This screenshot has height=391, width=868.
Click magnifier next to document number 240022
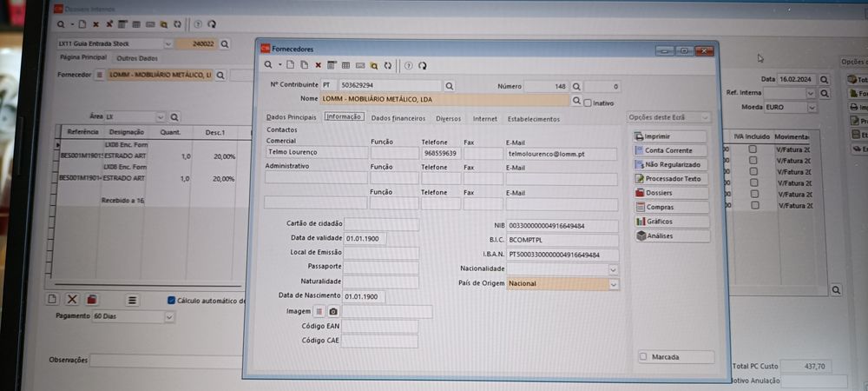click(224, 43)
